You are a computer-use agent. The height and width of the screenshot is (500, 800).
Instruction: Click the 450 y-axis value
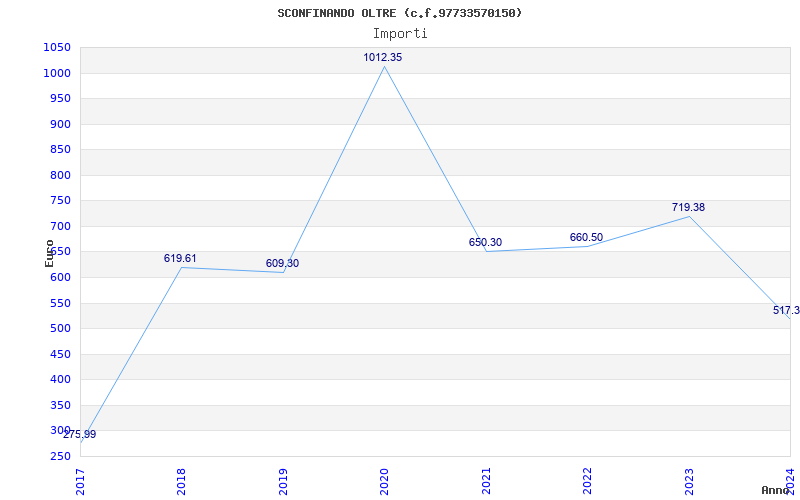point(60,355)
